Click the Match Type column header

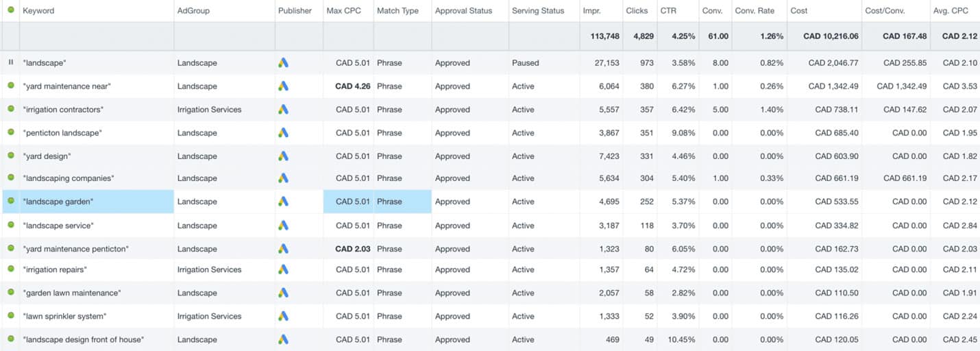(397, 11)
